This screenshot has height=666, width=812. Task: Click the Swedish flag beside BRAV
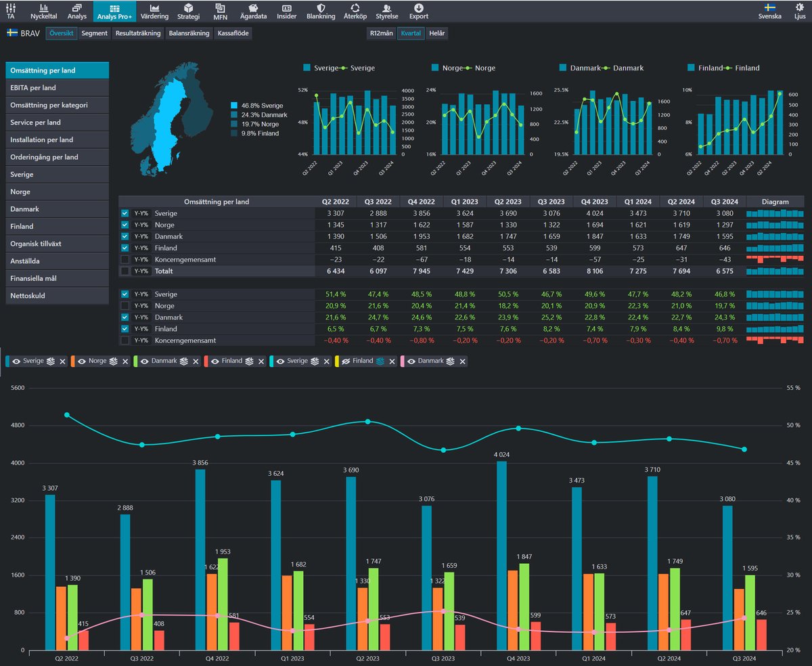point(12,32)
